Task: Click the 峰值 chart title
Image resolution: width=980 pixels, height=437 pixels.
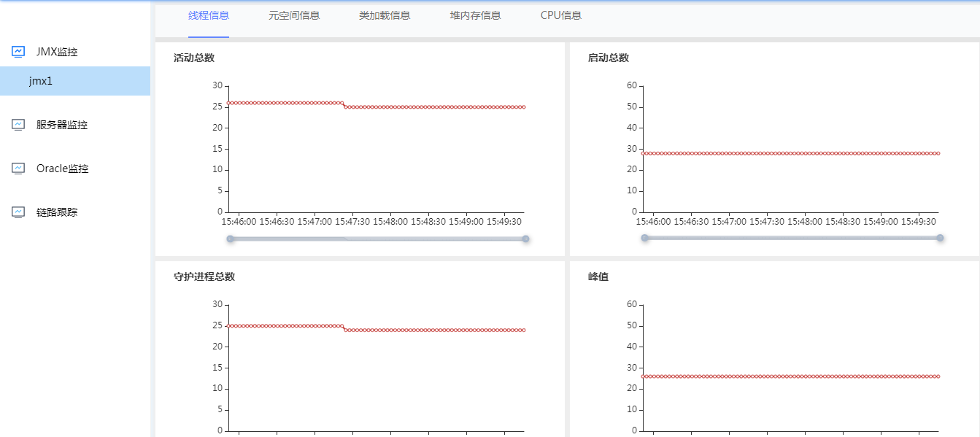Action: point(598,276)
